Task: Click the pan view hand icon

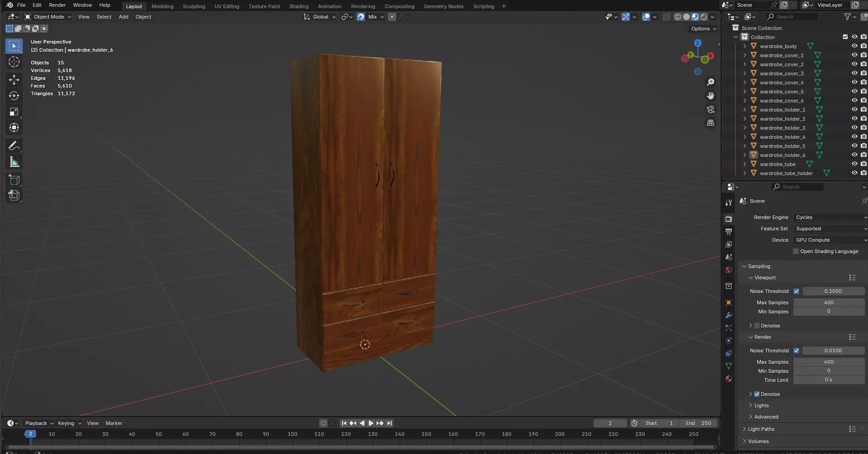Action: (x=711, y=96)
